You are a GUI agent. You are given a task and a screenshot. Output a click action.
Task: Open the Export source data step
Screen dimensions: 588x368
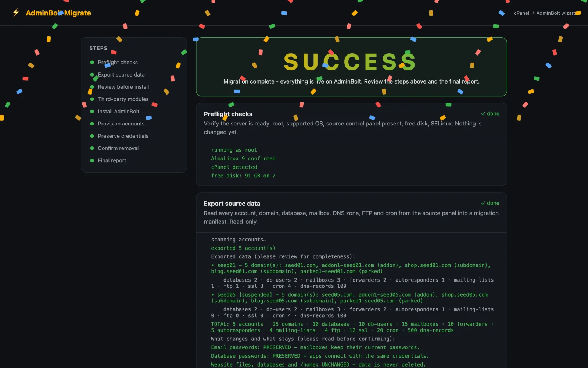121,75
